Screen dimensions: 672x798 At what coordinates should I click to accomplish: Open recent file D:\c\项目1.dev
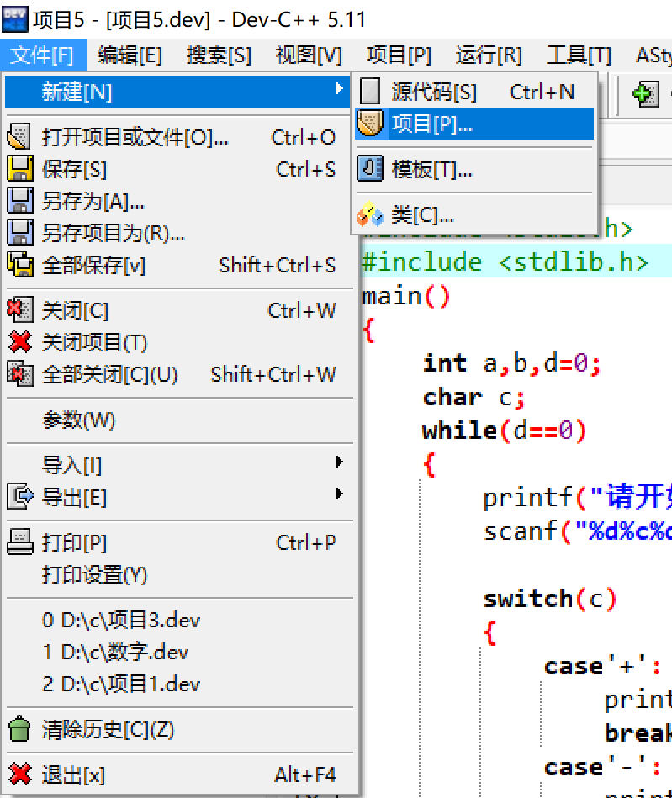(x=178, y=684)
